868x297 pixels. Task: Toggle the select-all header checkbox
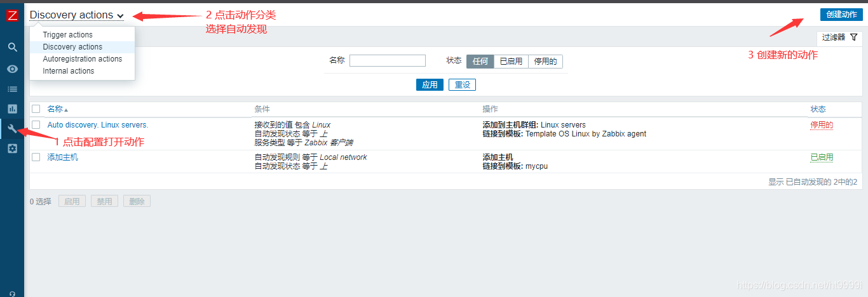click(x=36, y=109)
